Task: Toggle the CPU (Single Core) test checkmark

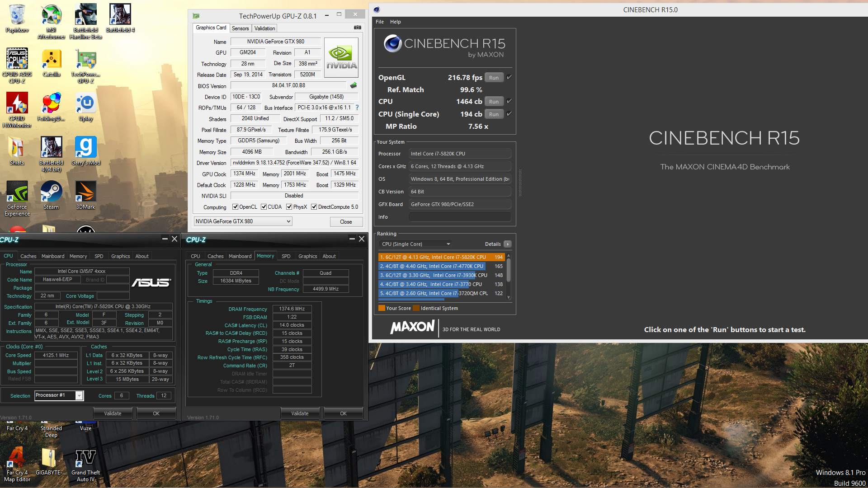Action: (509, 114)
